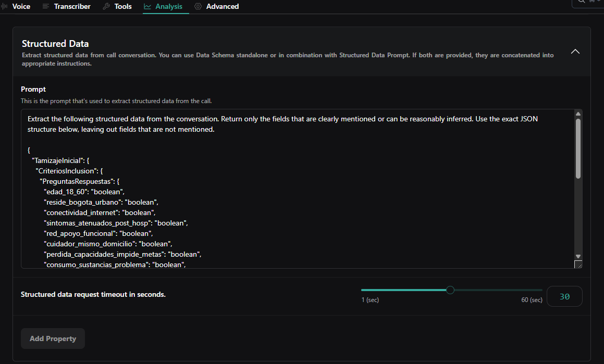Click the Structured Data heading
The image size is (604, 364).
[55, 44]
